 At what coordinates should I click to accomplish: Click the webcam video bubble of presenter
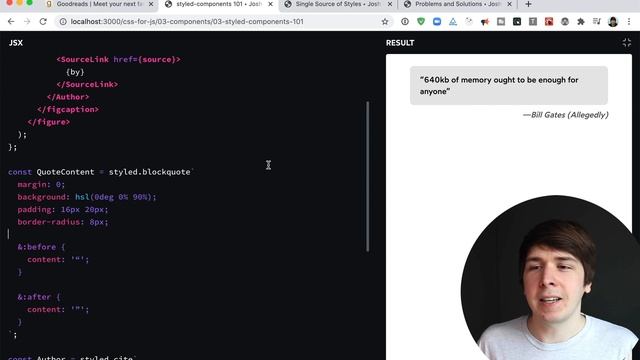[x=551, y=278]
